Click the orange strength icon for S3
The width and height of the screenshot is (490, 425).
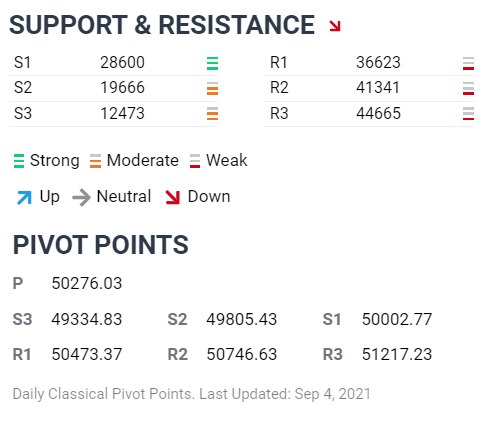[x=212, y=114]
